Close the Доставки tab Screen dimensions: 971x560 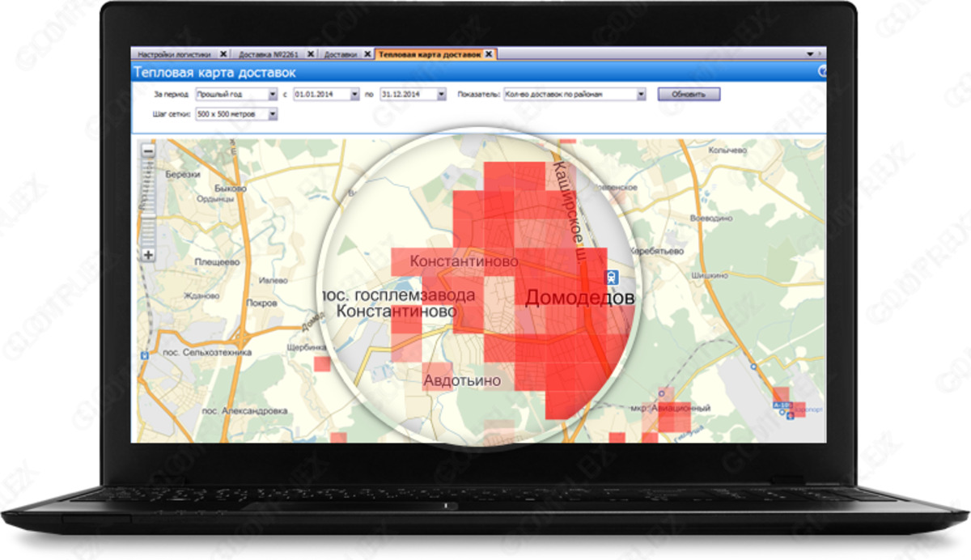367,54
